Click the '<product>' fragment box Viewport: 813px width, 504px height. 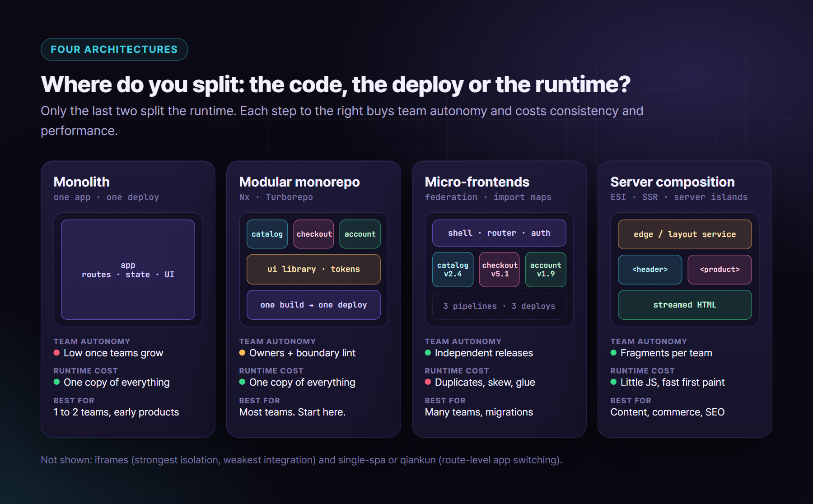coord(720,270)
